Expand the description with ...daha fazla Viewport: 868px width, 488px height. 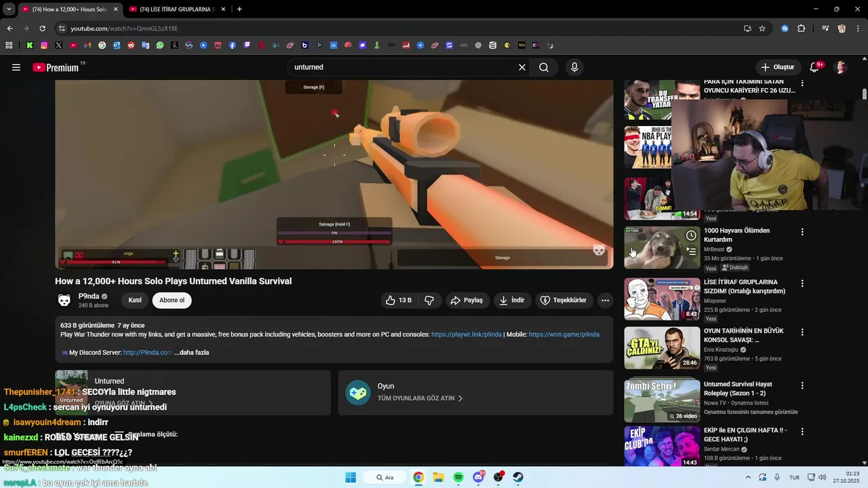click(192, 352)
